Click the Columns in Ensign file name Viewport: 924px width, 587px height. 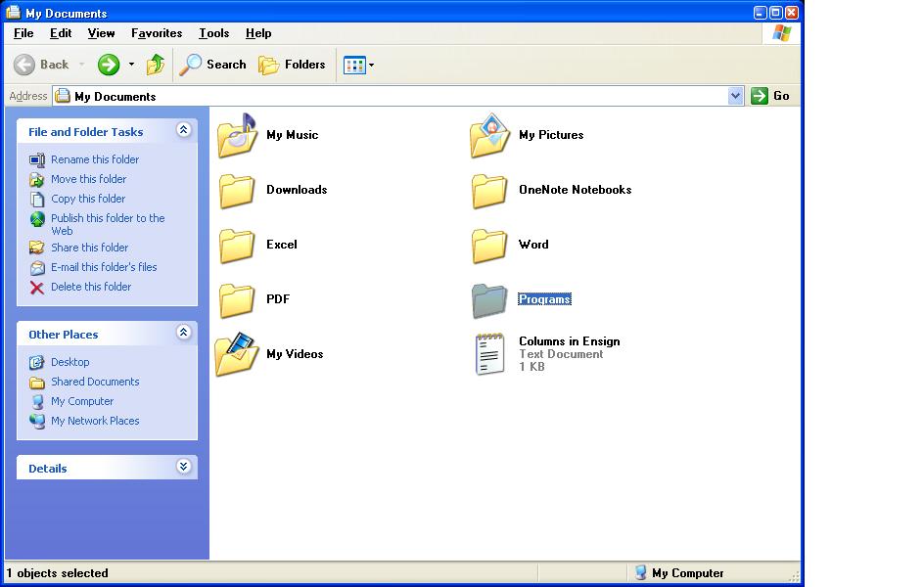coord(570,341)
